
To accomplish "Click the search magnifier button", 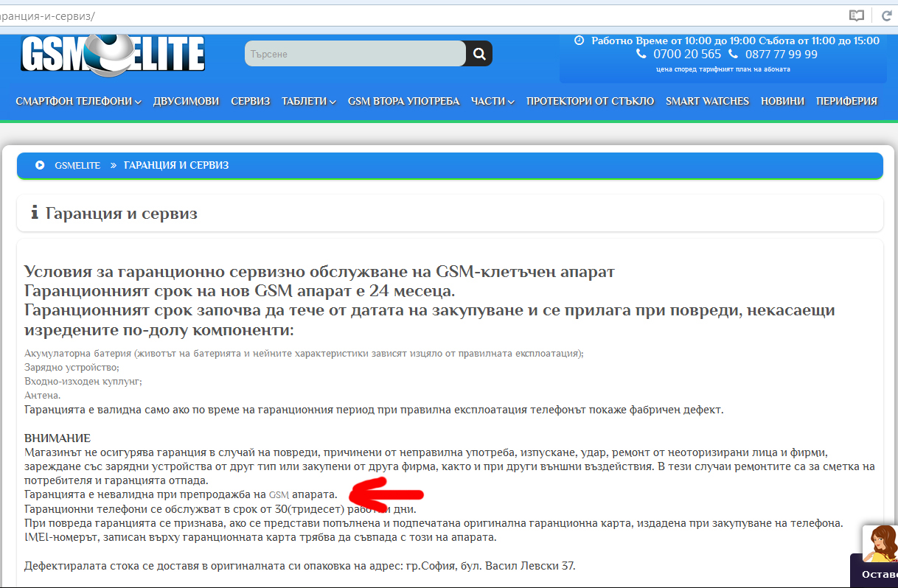I will (479, 54).
